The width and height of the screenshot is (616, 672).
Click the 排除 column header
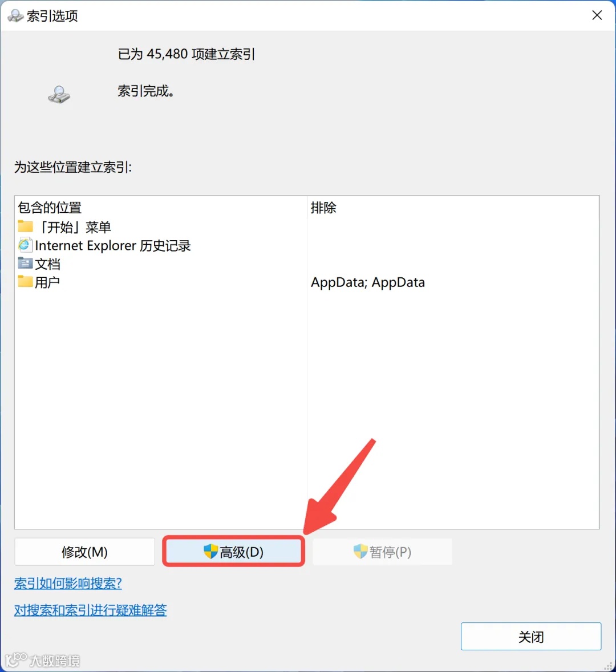[323, 208]
